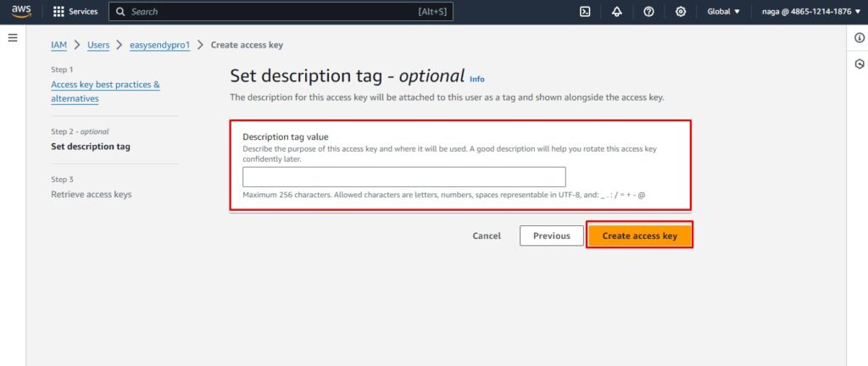Click in the top Search bar
This screenshot has width=868, height=366.
tap(281, 12)
